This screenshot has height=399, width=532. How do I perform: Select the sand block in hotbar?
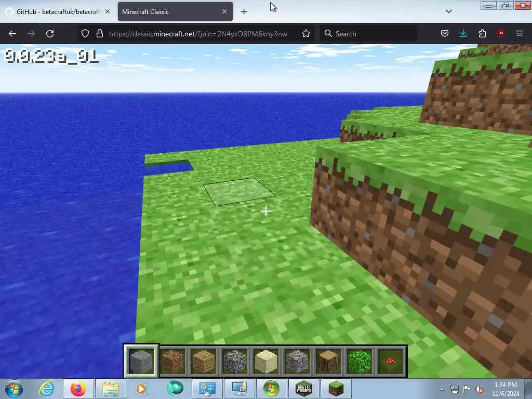tap(266, 362)
